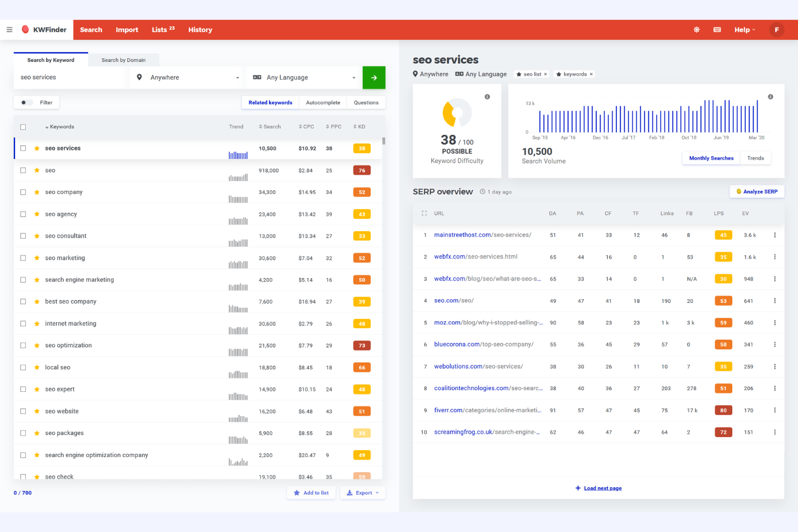Remove the seo list tag
This screenshot has height=532, width=798.
tap(545, 74)
